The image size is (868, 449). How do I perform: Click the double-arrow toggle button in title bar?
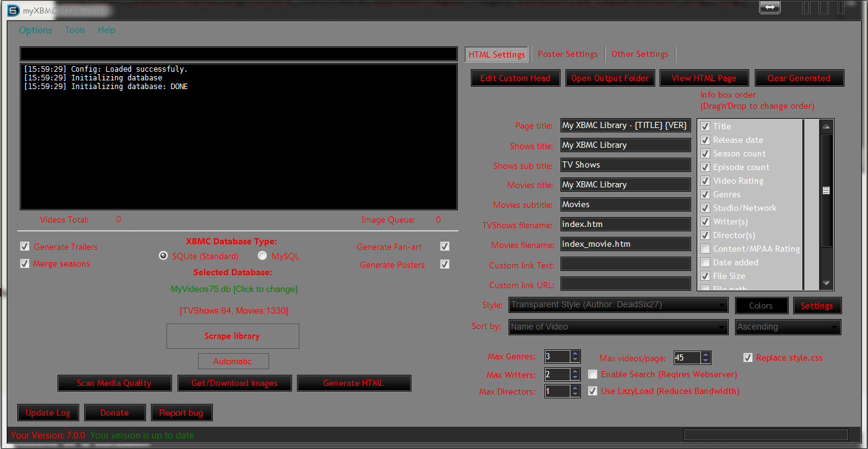click(x=770, y=7)
